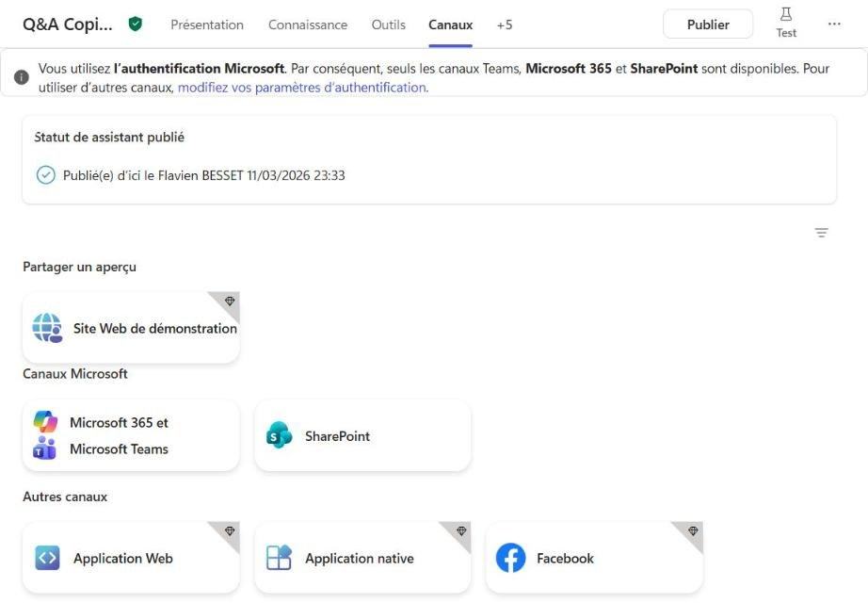Click the Canaux Microsoft heading

[75, 374]
